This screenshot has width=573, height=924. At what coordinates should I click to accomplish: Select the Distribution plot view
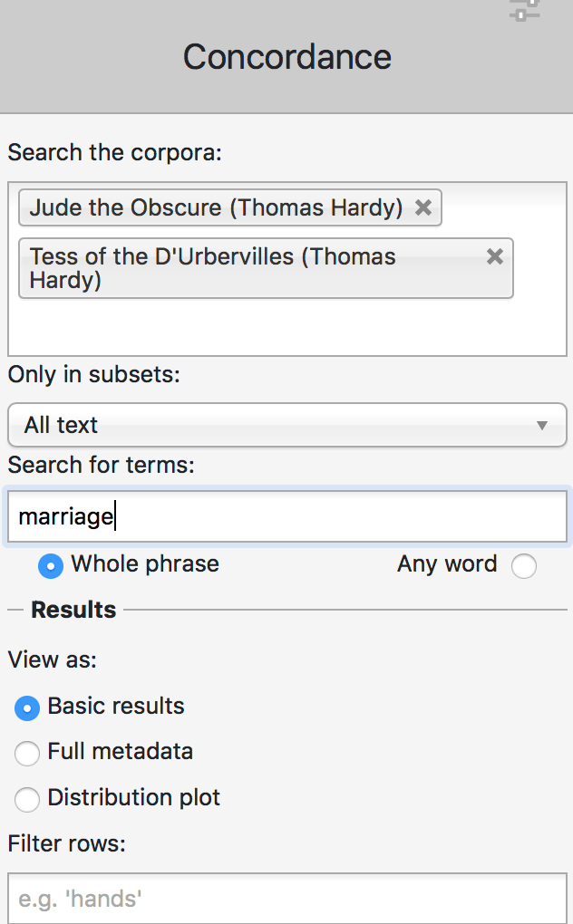(27, 799)
